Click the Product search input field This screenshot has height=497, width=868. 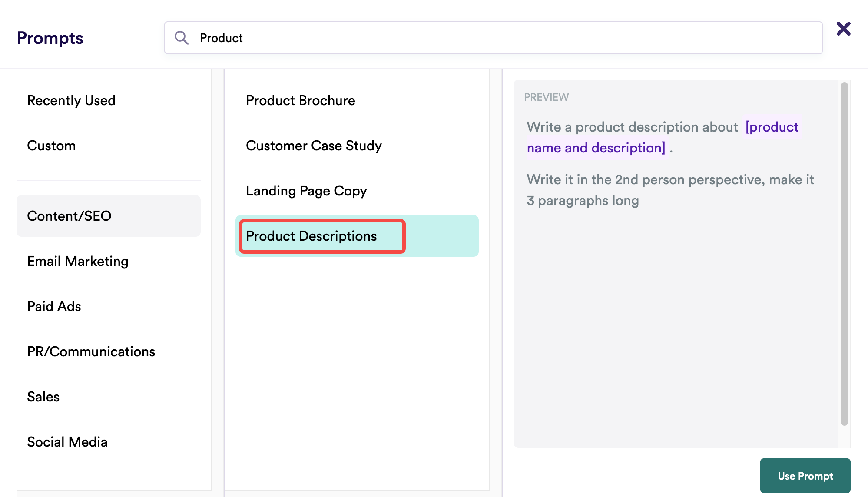point(493,38)
